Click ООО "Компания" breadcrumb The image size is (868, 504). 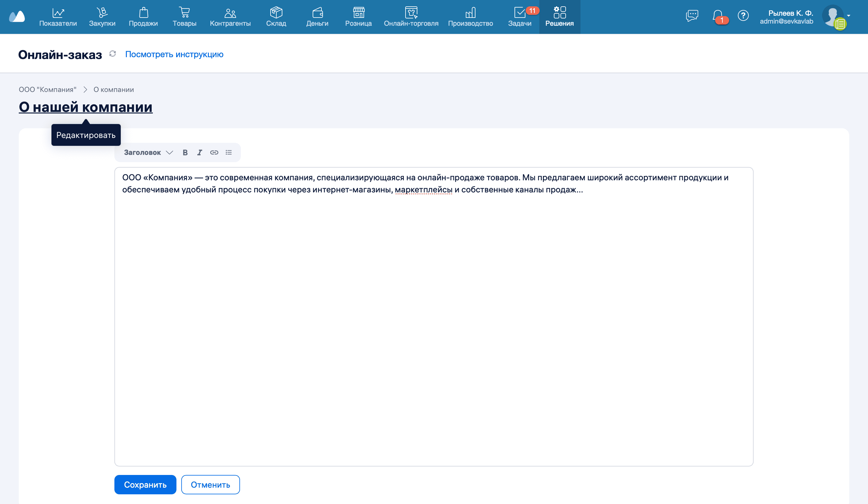[x=48, y=90]
